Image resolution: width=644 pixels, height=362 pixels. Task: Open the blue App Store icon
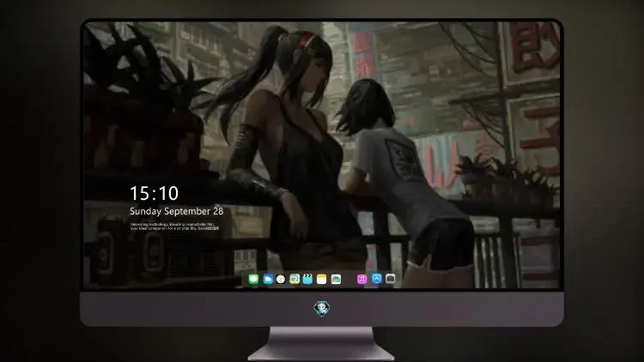coord(377,279)
